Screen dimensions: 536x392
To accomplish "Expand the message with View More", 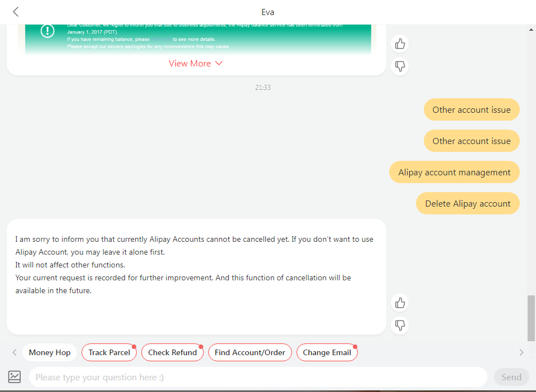I will pos(195,64).
